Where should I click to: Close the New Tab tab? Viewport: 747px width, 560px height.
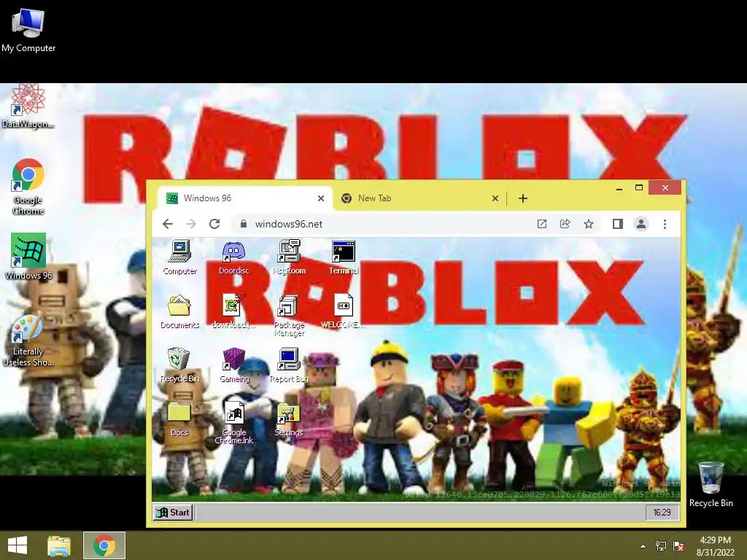click(x=495, y=198)
